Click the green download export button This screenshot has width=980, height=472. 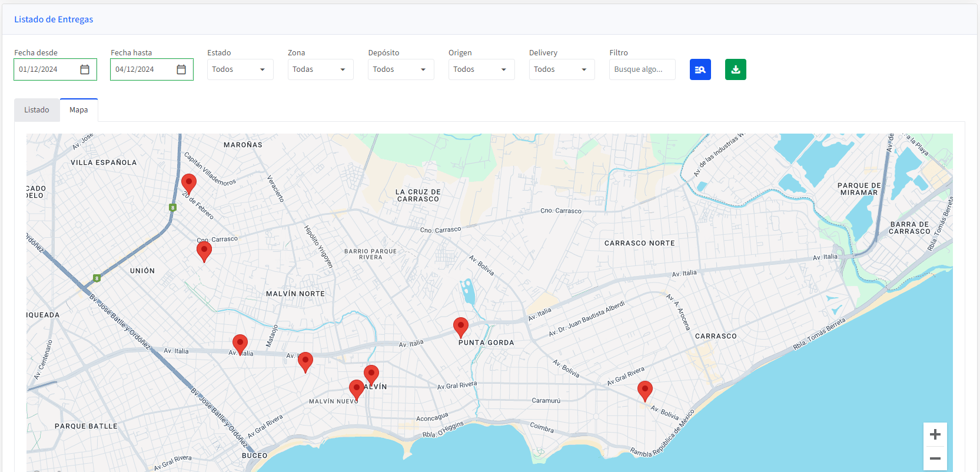coord(735,69)
